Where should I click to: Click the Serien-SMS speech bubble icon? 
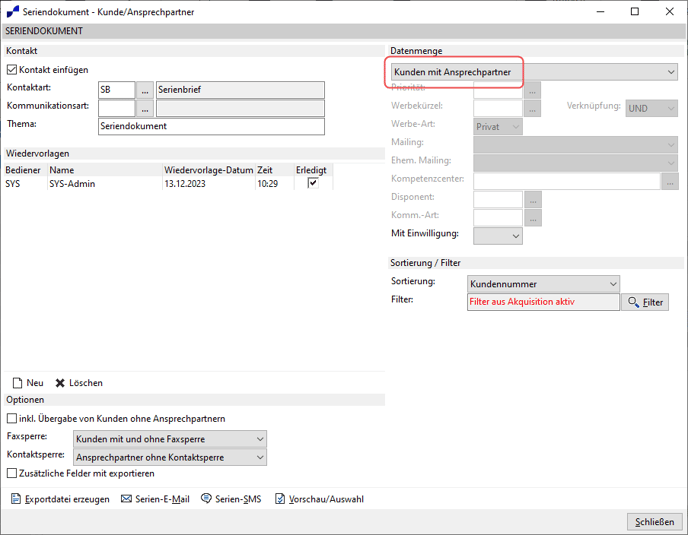(x=206, y=499)
